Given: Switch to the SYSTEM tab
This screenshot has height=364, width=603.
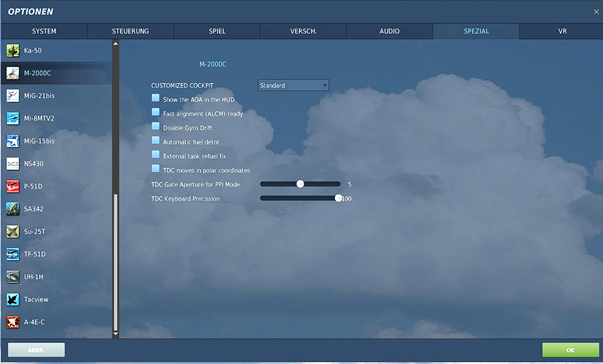Looking at the screenshot, I should [44, 31].
